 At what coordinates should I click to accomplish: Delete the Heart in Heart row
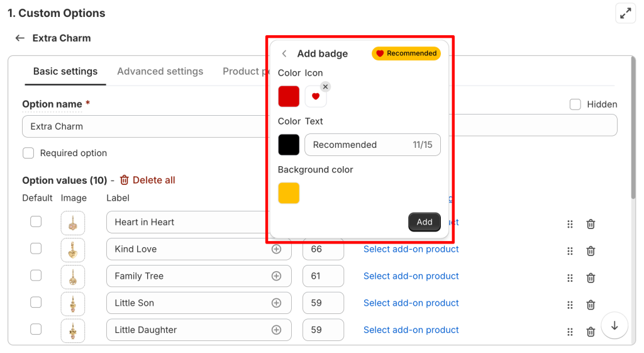591,224
